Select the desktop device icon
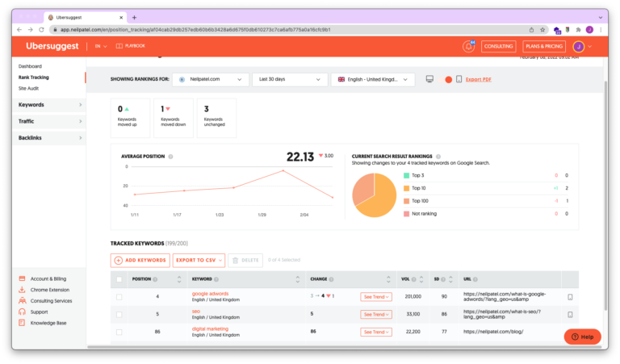 click(429, 79)
